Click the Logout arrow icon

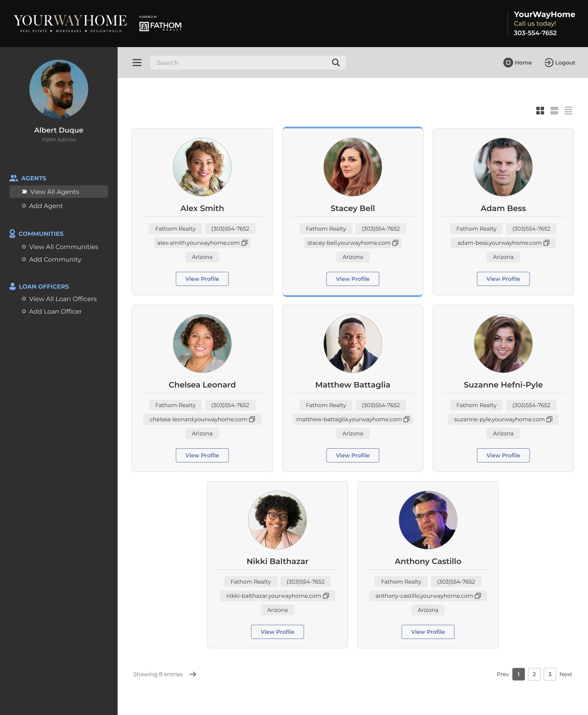(549, 63)
